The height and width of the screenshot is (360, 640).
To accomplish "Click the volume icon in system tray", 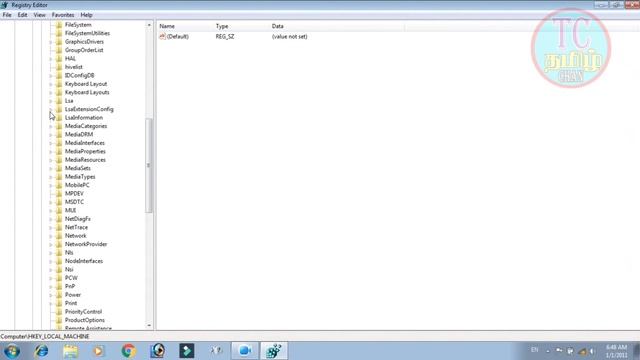I will 593,351.
